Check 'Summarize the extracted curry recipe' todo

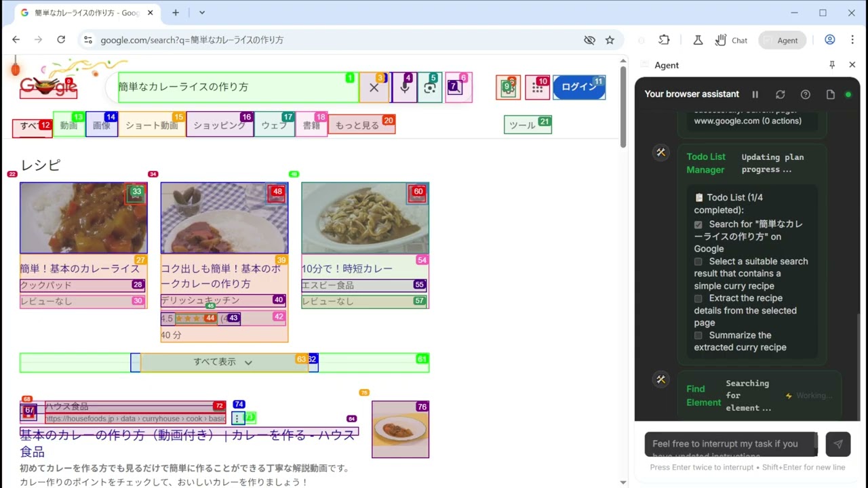point(698,335)
